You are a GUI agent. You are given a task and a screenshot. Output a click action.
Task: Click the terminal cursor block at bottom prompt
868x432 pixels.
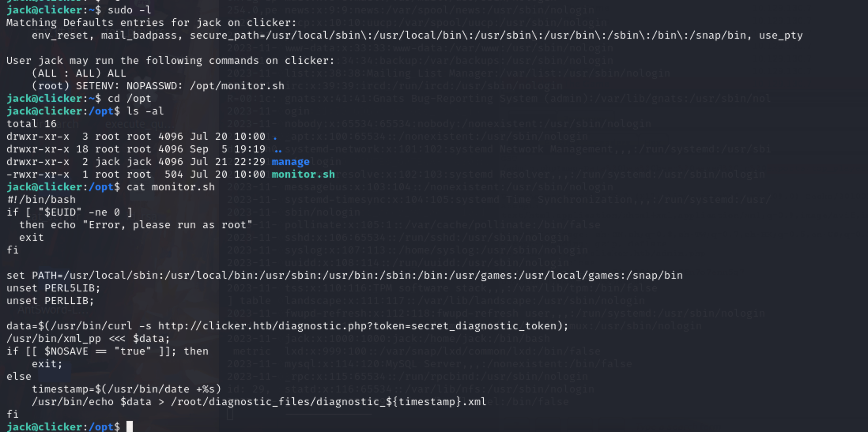coord(130,426)
